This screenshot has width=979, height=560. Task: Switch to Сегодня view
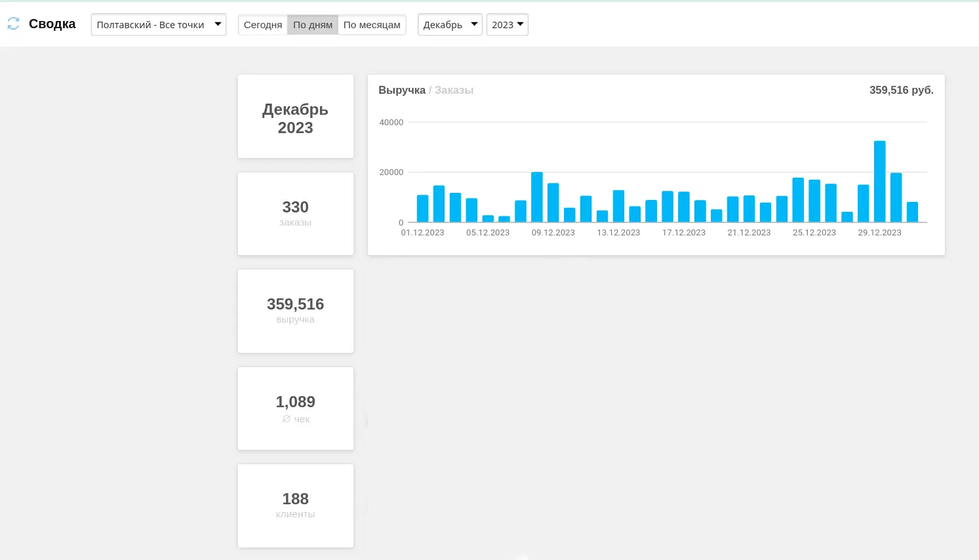[x=262, y=25]
